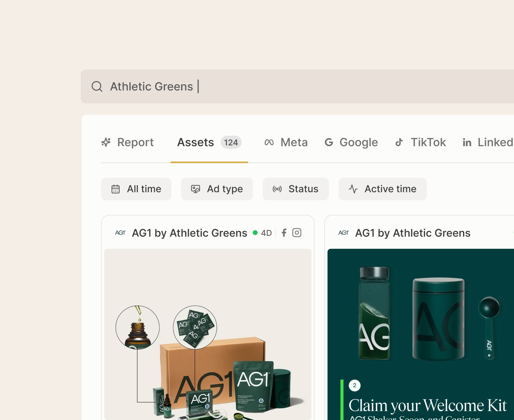
Task: Click the broadcast icon in Status
Action: pyautogui.click(x=277, y=189)
